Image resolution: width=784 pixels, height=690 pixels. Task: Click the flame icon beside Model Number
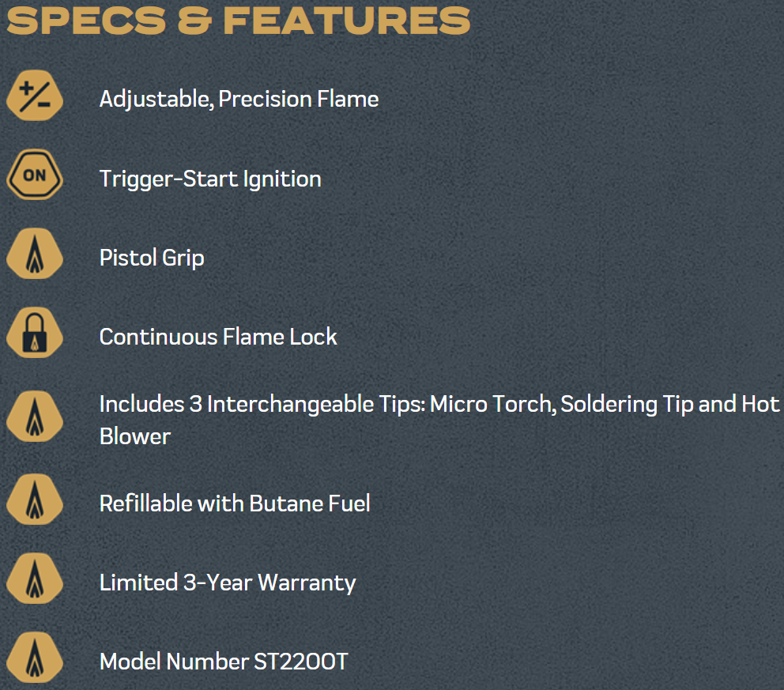(x=34, y=660)
